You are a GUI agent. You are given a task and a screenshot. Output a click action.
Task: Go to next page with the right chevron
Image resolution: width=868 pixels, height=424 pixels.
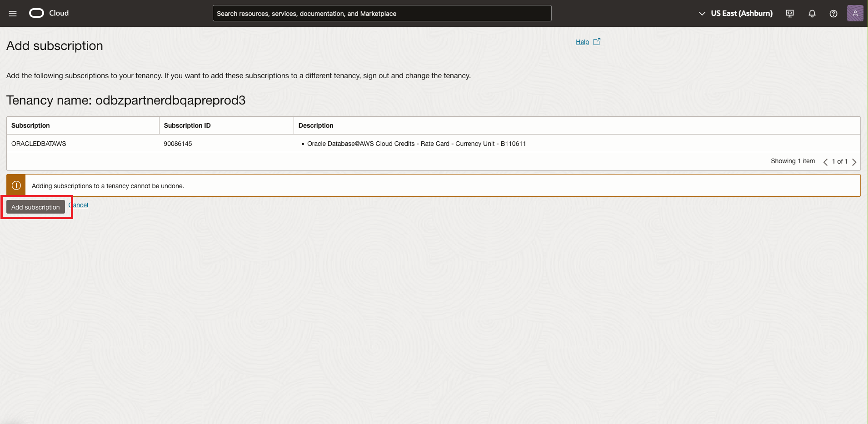(x=854, y=162)
